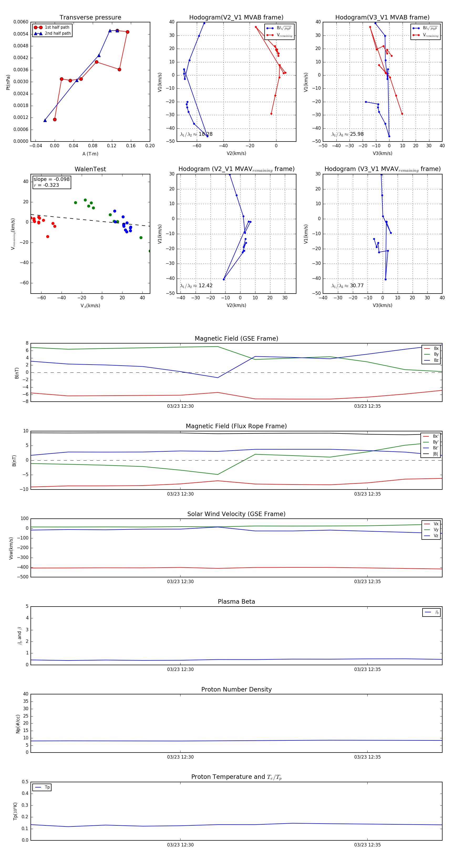The width and height of the screenshot is (473, 868).
Task: Click '1st half path' legend entry
Action: 52,27
